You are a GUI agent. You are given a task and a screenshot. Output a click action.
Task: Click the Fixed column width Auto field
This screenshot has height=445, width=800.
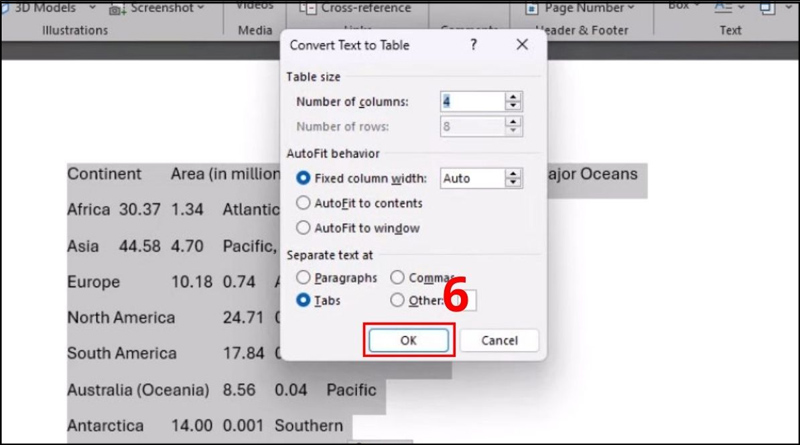[x=471, y=178]
